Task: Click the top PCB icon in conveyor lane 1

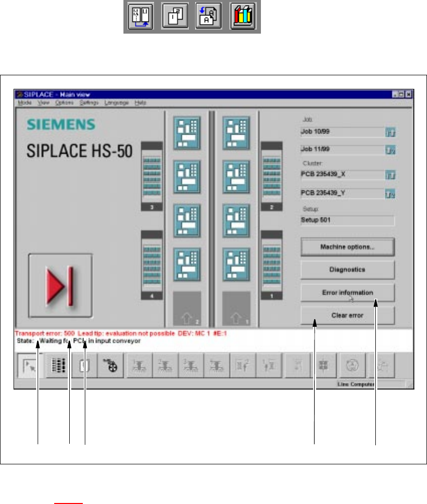Action: pos(236,133)
